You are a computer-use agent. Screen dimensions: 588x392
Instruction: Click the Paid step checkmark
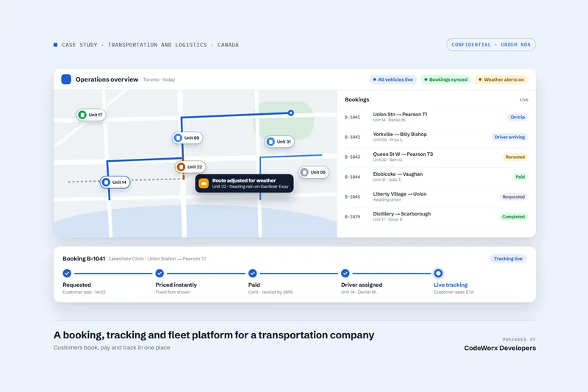(x=252, y=273)
